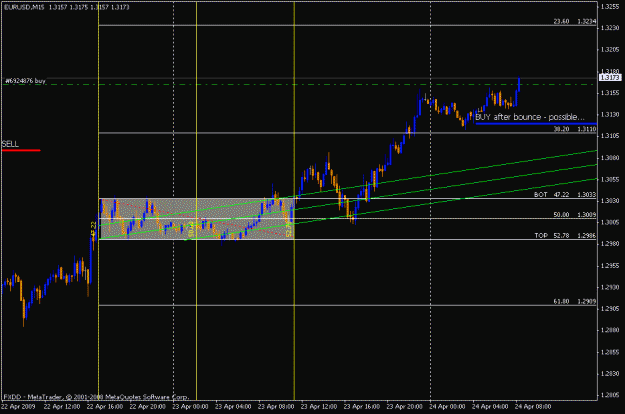Select the 61.80 1.2909 Fibonacci label
The height and width of the screenshot is (414, 625).
(x=574, y=301)
